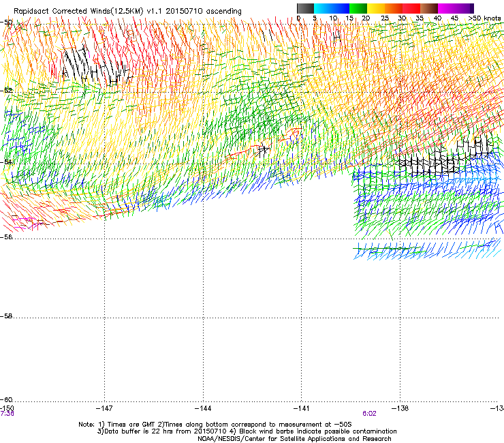Click the green segment of the color bar
The width and height of the screenshot is (504, 443).
(x=358, y=8)
